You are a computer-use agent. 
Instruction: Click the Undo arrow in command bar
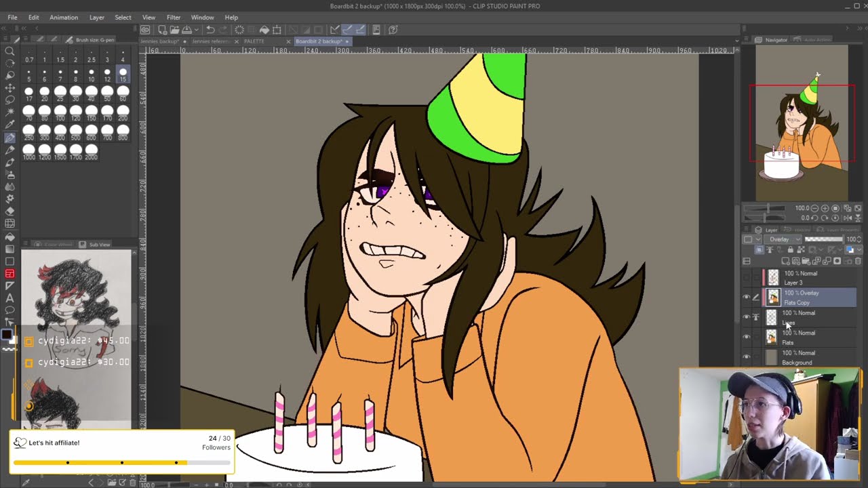210,30
